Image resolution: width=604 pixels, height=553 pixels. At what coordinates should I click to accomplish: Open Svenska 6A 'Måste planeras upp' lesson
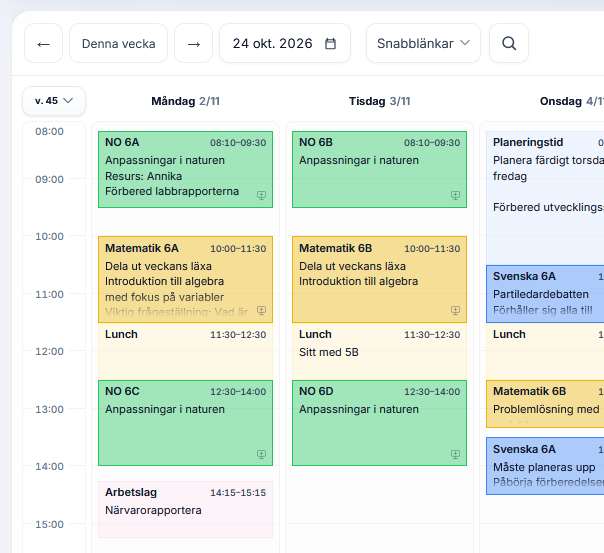pyautogui.click(x=545, y=466)
